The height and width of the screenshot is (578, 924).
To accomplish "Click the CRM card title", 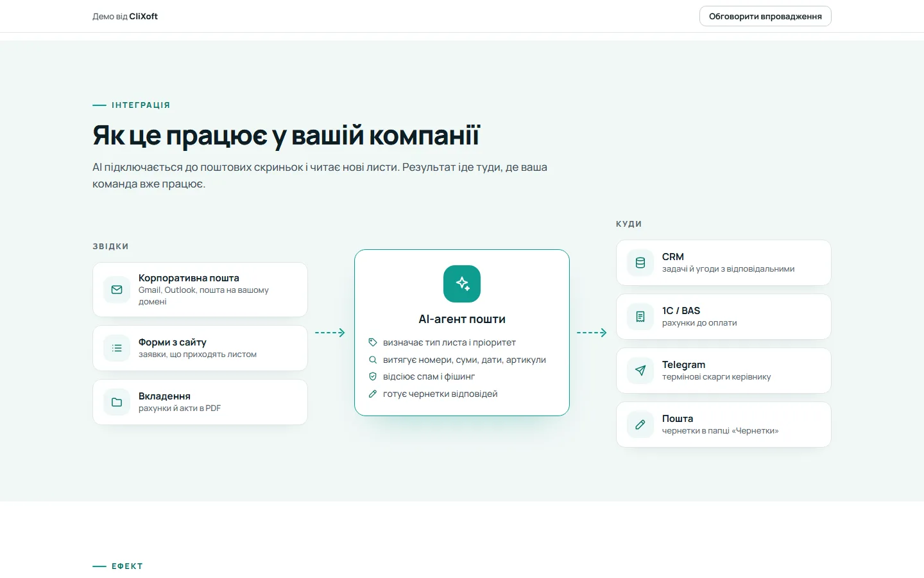I will tap(673, 257).
